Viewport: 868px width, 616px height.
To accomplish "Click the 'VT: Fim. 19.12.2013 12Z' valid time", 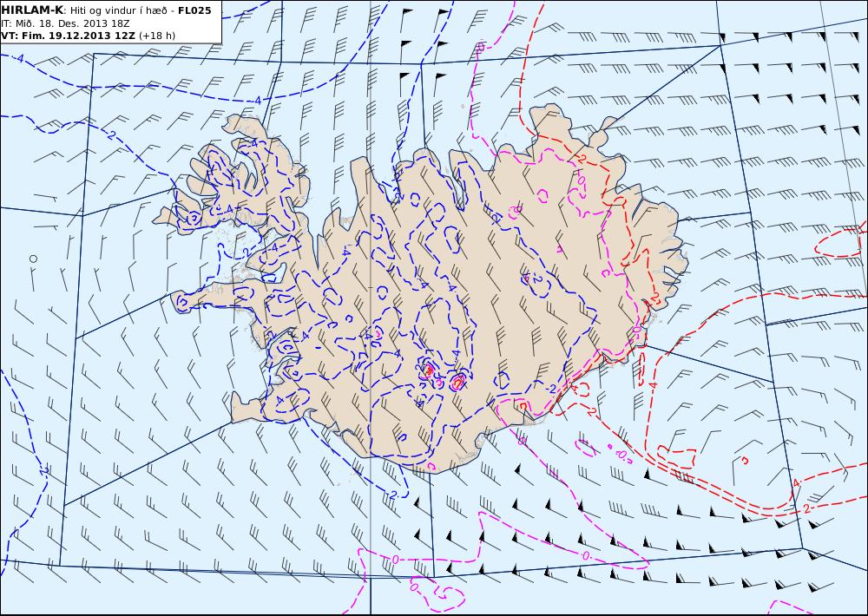I will (68, 36).
